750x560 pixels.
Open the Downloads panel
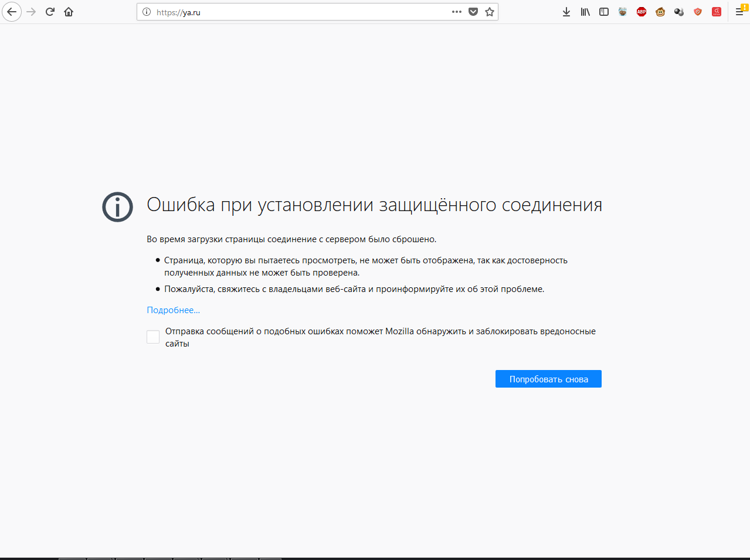[566, 11]
